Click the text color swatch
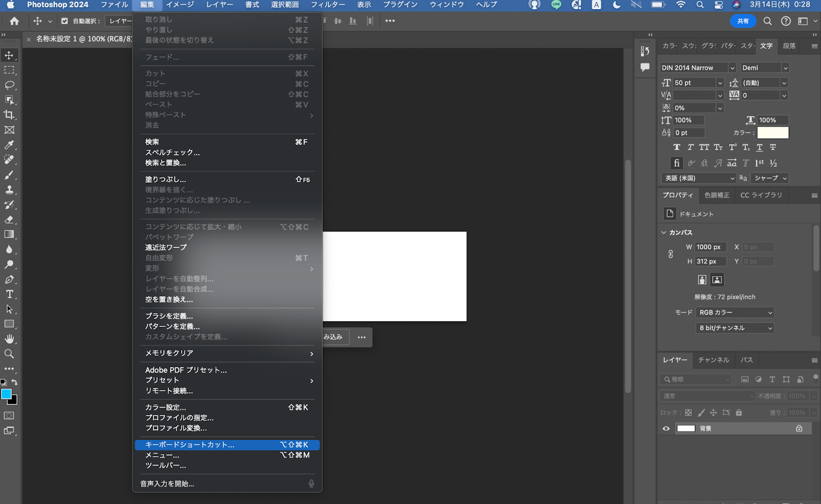This screenshot has width=821, height=504. point(773,133)
